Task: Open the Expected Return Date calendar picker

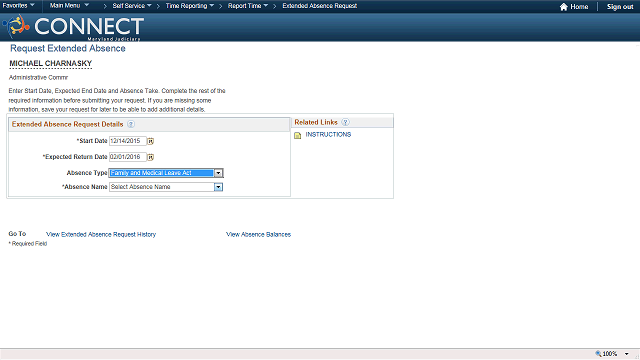Action: pyautogui.click(x=150, y=157)
